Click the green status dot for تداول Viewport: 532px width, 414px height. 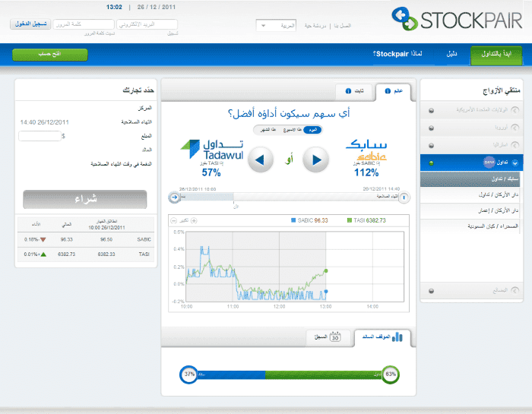coord(431,163)
